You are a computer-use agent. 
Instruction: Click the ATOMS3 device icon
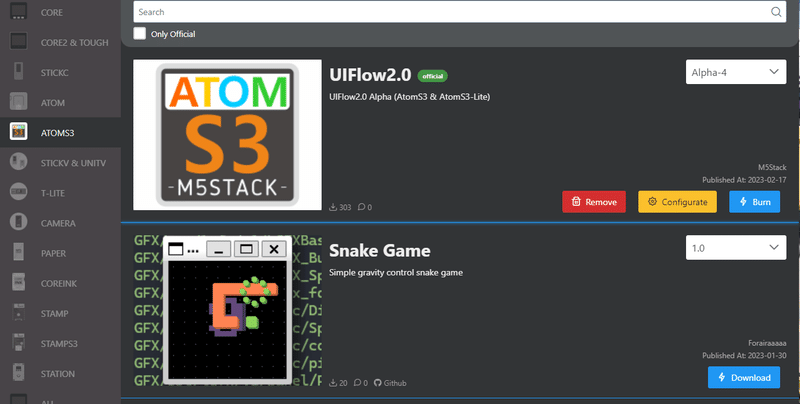(19, 132)
